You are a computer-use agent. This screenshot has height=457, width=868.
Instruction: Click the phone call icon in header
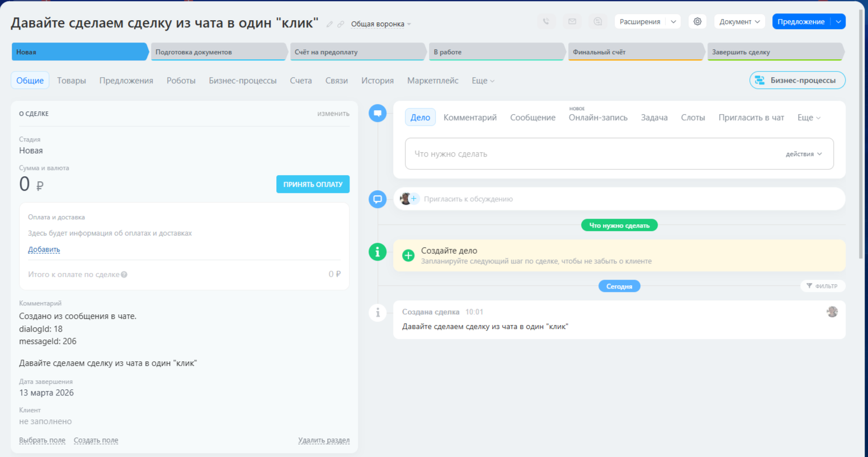pyautogui.click(x=546, y=22)
